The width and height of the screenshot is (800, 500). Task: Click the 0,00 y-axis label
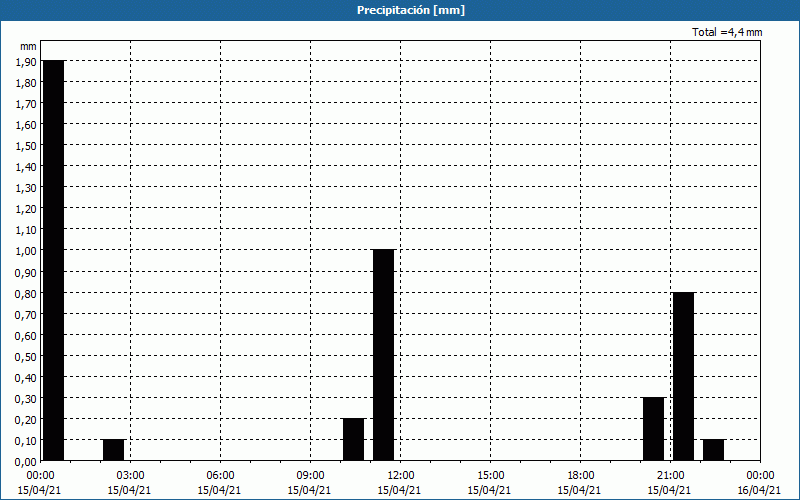(x=26, y=462)
